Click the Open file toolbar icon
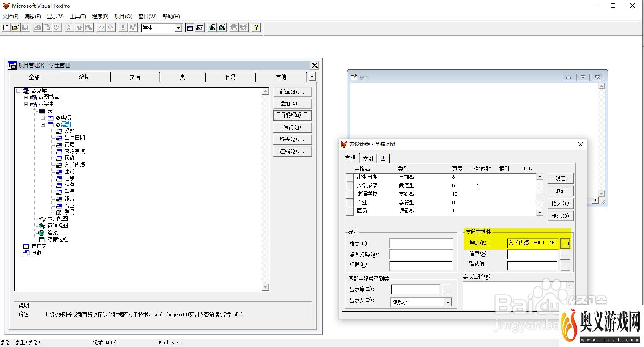The image size is (644, 347). pos(16,28)
